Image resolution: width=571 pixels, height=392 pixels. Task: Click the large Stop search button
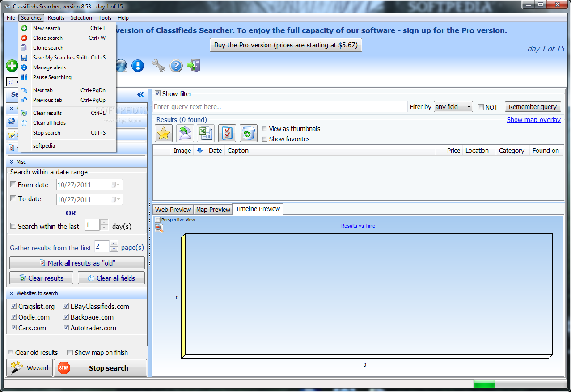click(100, 368)
